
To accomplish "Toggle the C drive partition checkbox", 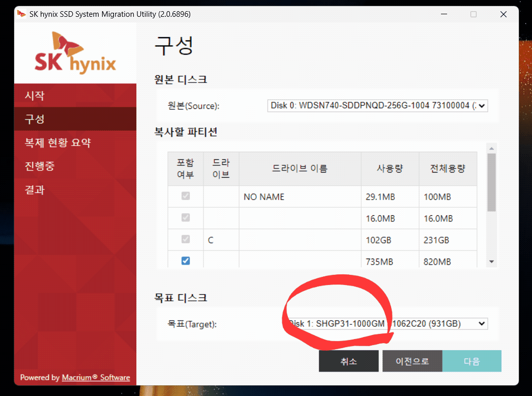I will [x=186, y=239].
